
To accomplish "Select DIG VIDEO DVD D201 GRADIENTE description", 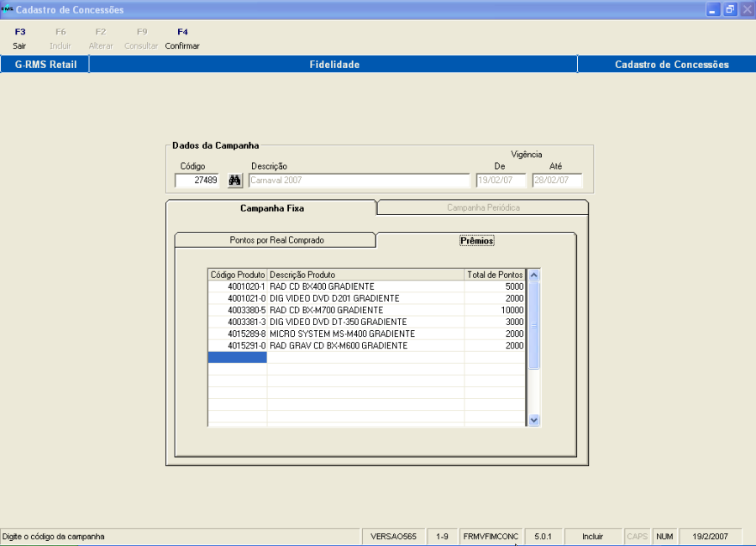I will click(x=334, y=298).
